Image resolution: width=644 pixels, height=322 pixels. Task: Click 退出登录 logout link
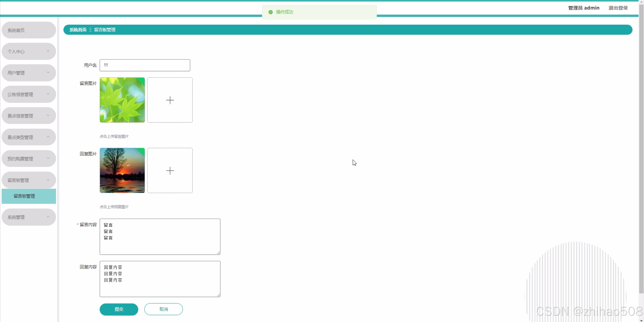coord(618,8)
